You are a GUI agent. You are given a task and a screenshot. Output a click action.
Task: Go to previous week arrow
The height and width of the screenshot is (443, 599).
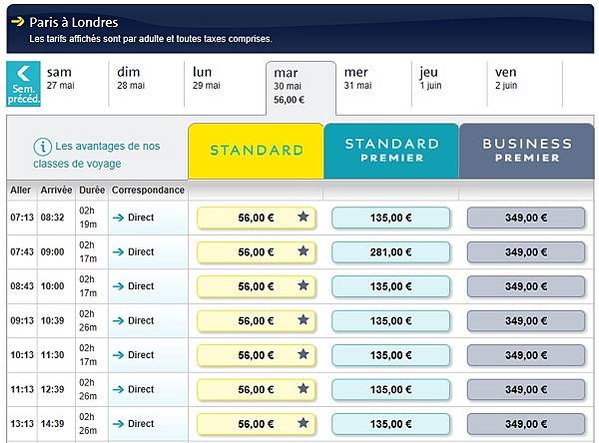23,84
